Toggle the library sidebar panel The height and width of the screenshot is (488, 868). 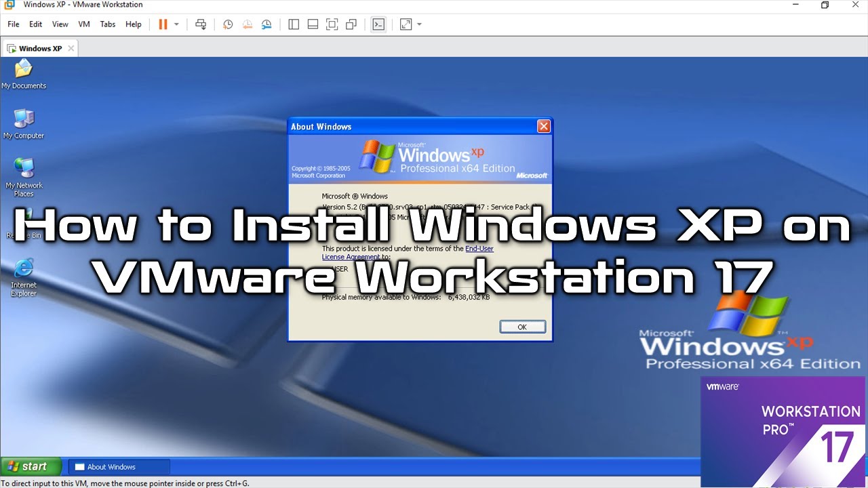[x=294, y=24]
